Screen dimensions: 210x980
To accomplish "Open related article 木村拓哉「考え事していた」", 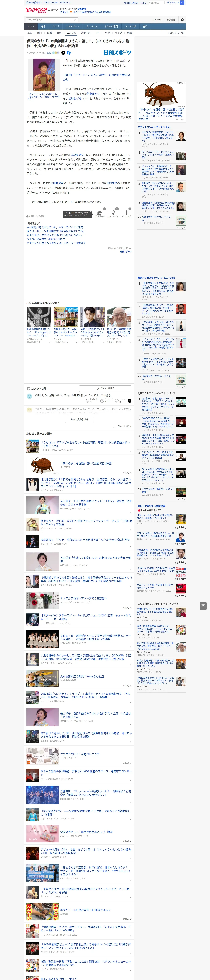I will (x=55, y=227).
